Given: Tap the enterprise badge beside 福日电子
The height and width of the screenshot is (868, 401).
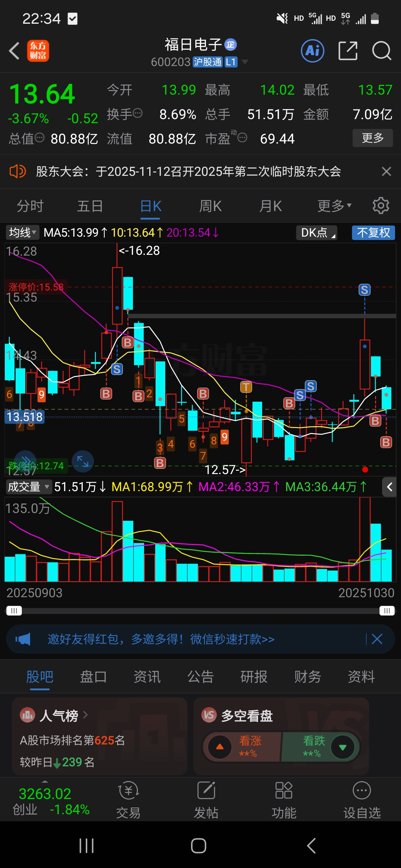Looking at the screenshot, I should [231, 45].
